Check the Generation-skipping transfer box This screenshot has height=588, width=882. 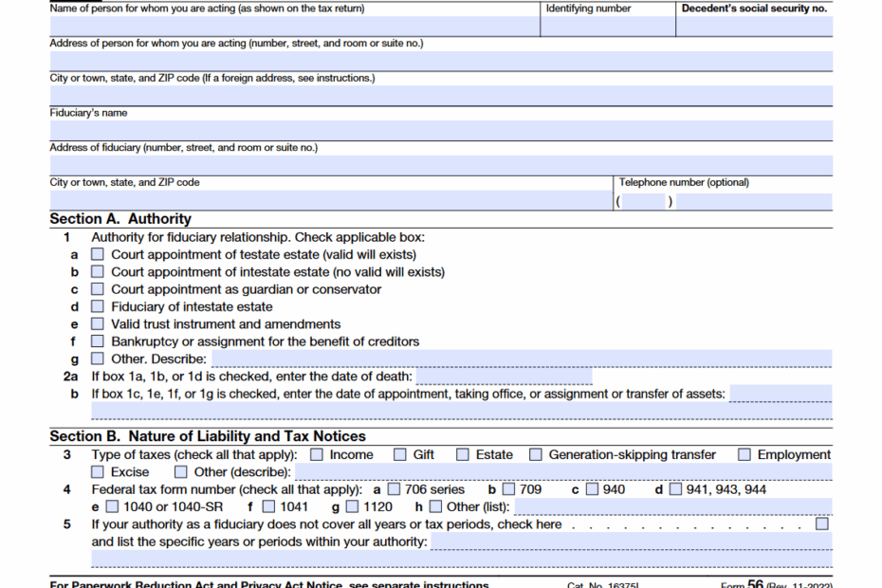(535, 454)
